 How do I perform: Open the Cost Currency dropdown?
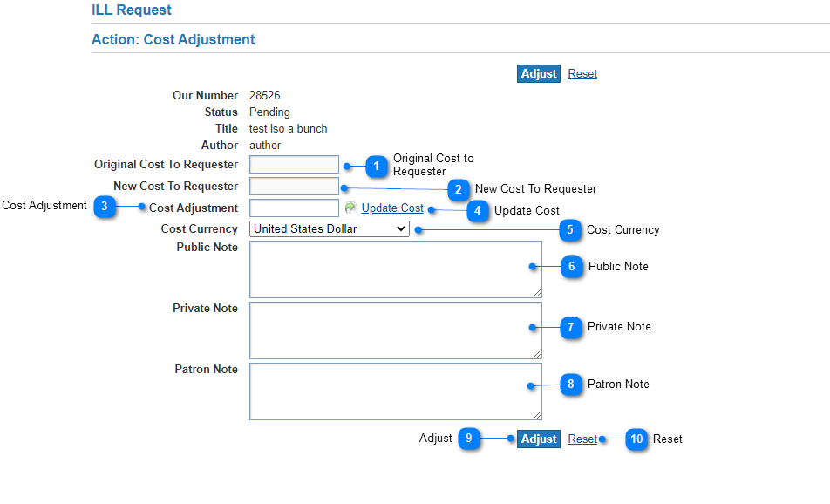point(329,229)
